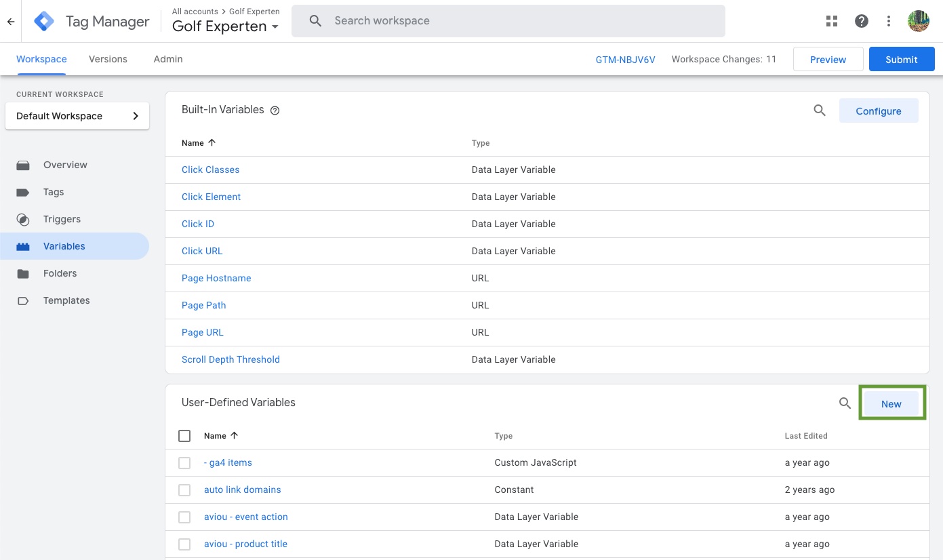
Task: Click the search workspace magnifier icon
Action: pos(315,21)
